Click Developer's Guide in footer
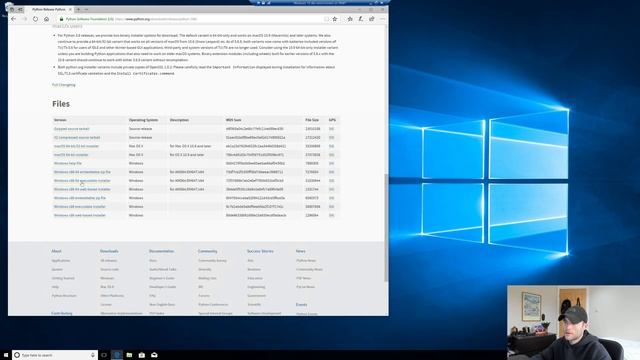This screenshot has height=360, width=640. 162,287
